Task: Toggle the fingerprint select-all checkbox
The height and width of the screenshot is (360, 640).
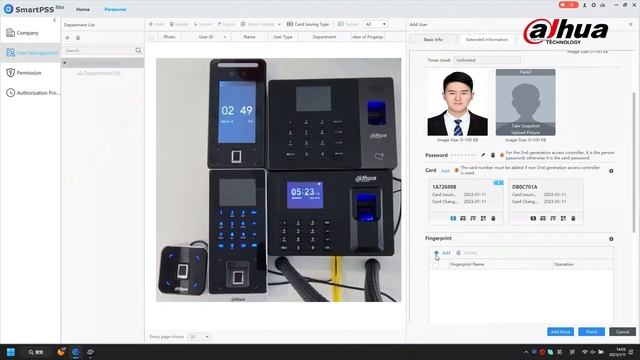Action: tap(436, 264)
